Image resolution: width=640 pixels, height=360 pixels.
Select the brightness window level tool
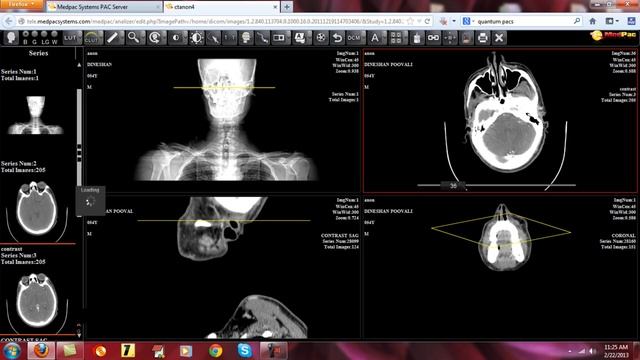coord(197,38)
